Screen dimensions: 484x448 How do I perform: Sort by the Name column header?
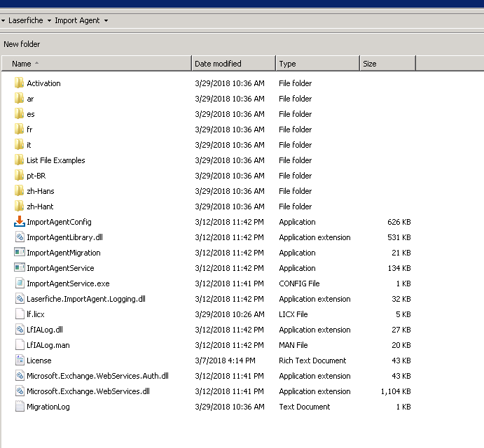pyautogui.click(x=97, y=64)
